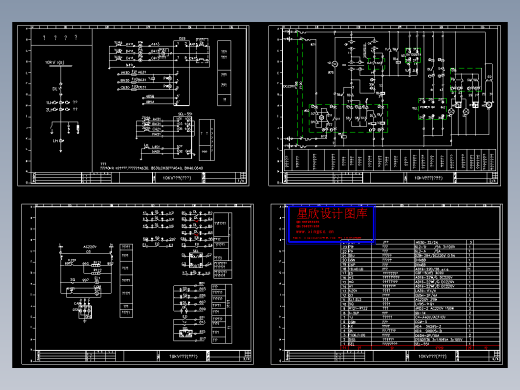Select the single-line diagram sheet with 10KV busbar

click(133, 105)
